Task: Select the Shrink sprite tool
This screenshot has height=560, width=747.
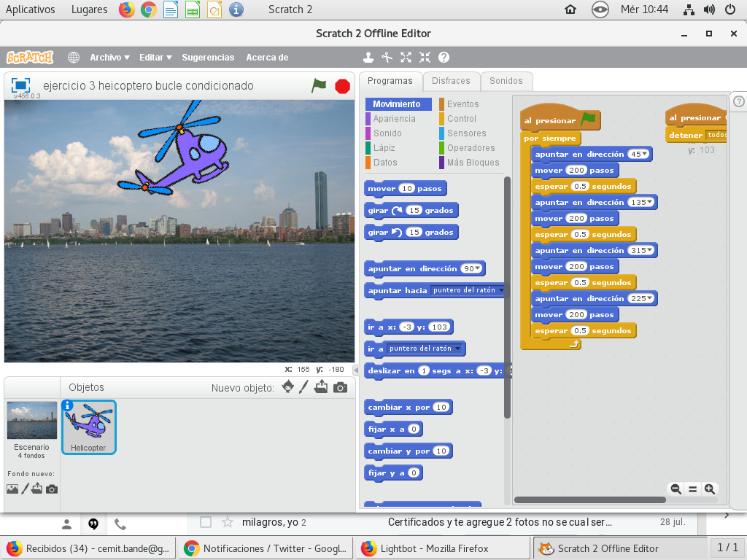Action: click(x=425, y=58)
